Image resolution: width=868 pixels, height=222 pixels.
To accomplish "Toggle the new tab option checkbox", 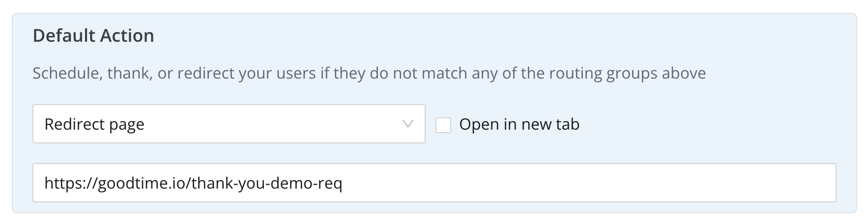I will (443, 125).
